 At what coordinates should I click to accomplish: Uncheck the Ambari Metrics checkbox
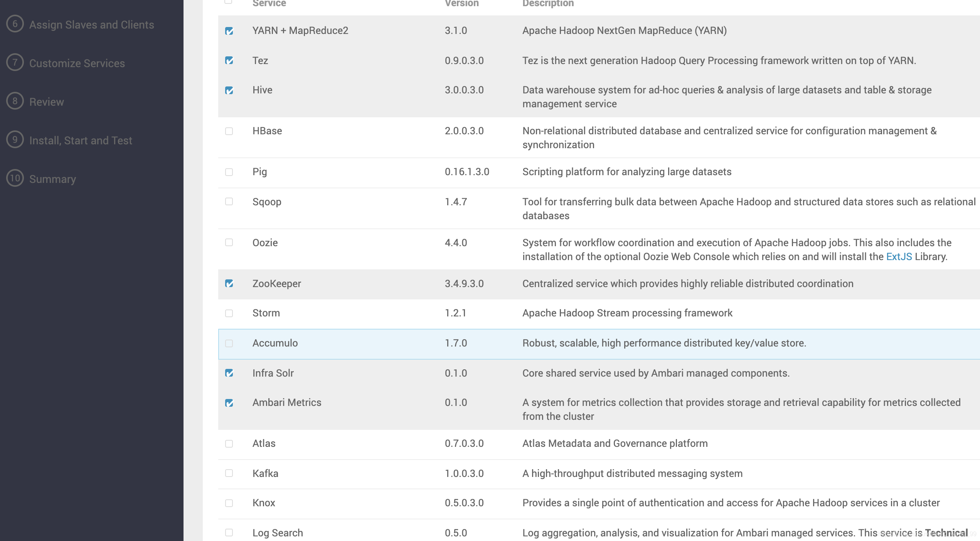229,403
